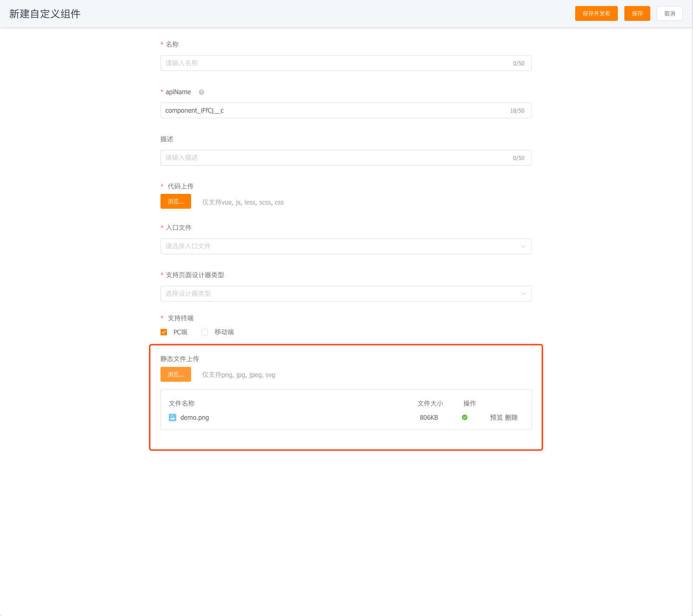693x616 pixels.
Task: Click the 文件大小 column header
Action: tap(430, 404)
